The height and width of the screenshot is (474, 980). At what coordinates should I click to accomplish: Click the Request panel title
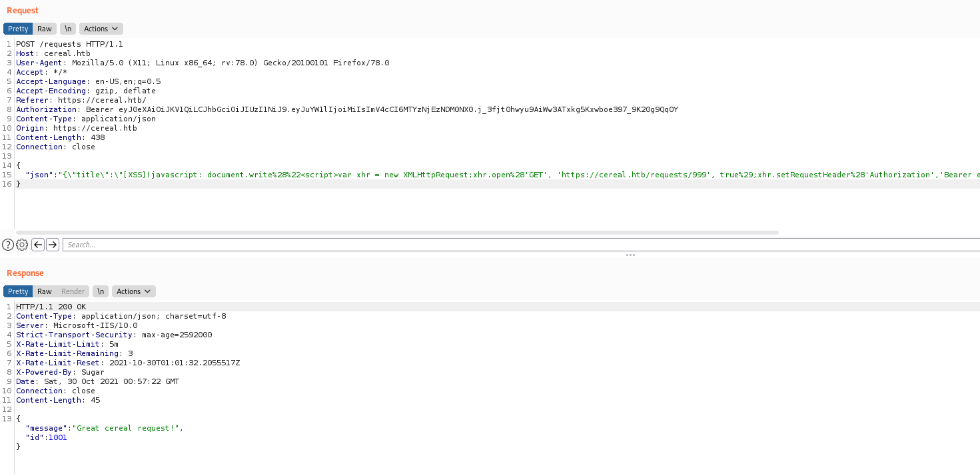23,11
